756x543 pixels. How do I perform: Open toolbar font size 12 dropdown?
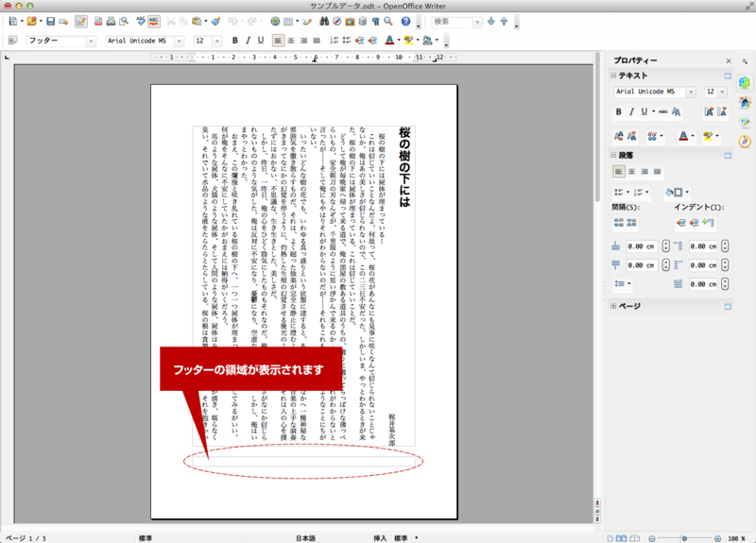point(217,41)
